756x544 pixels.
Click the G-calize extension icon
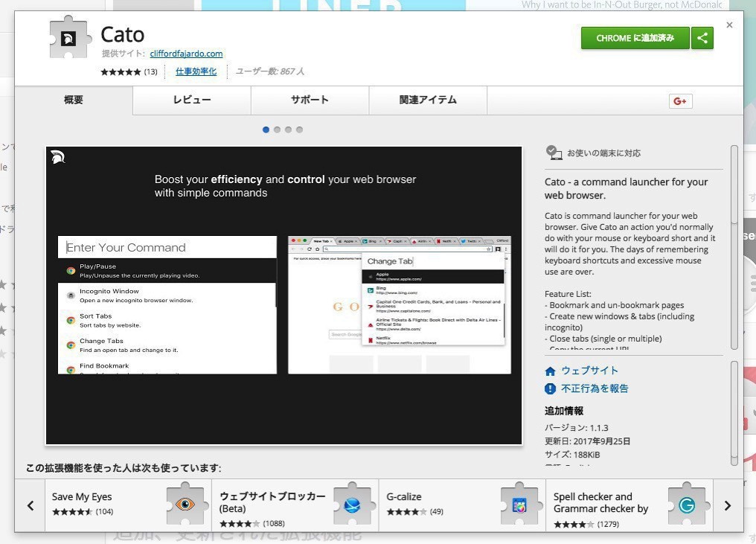coord(519,505)
